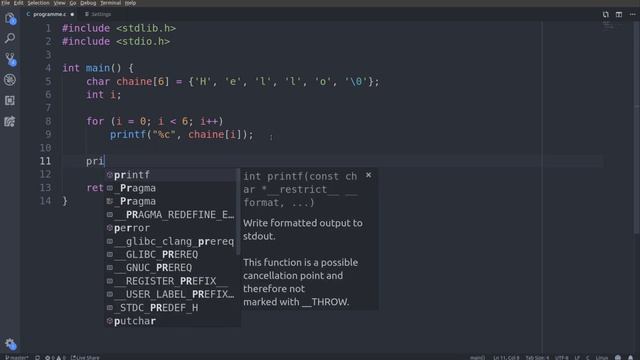Close the printf documentation popup
This screenshot has width=640, height=360.
pyautogui.click(x=369, y=175)
